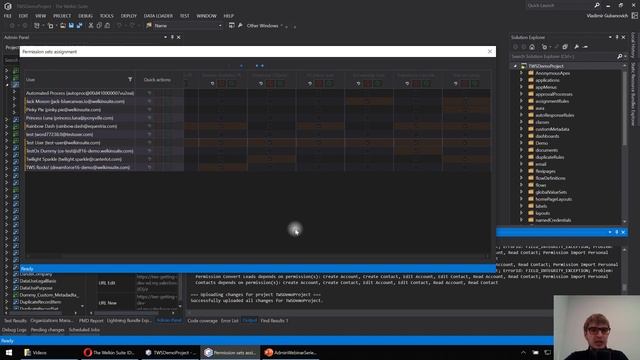Click the wrench icon beside Other Windows
Screen dimensions: 640x360
(x=240, y=25)
